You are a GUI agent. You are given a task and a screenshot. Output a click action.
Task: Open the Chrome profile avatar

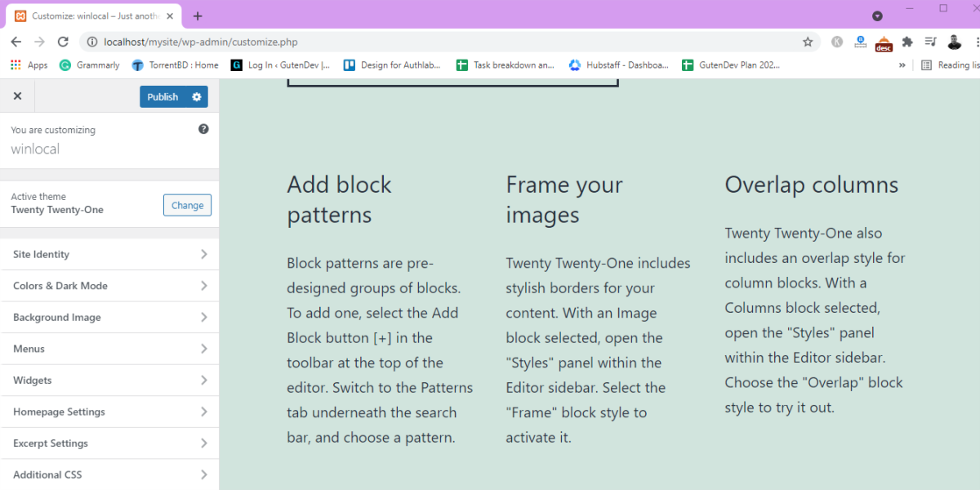tap(954, 42)
